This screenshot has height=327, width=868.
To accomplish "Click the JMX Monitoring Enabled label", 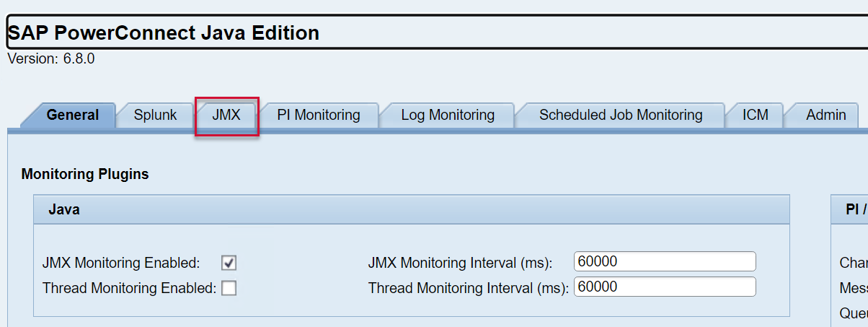I will [121, 262].
